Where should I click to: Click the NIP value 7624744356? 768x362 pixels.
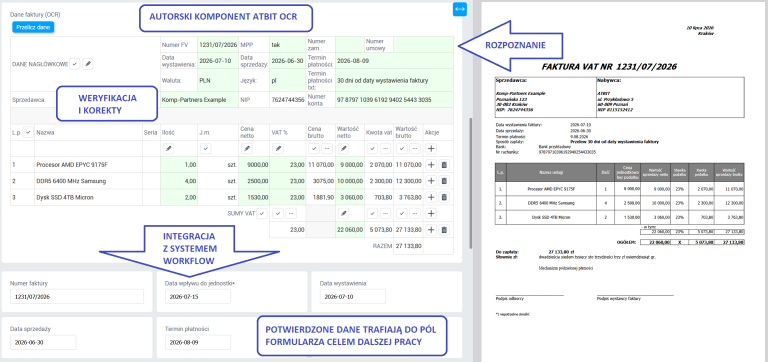click(288, 99)
